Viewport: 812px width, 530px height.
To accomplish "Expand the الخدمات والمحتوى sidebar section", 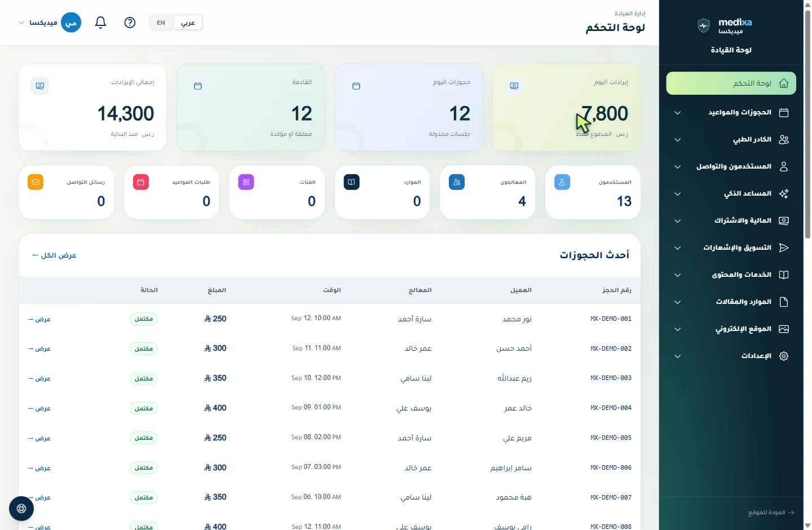I will (731, 275).
